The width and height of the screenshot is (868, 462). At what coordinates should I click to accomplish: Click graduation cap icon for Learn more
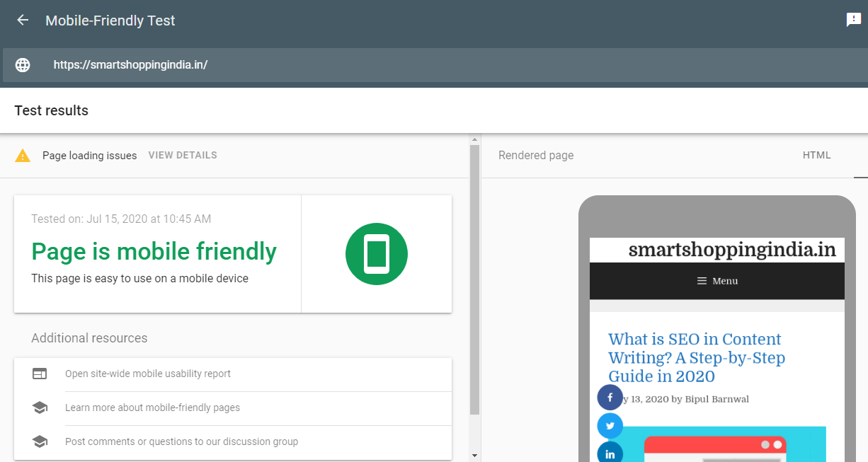pyautogui.click(x=40, y=408)
